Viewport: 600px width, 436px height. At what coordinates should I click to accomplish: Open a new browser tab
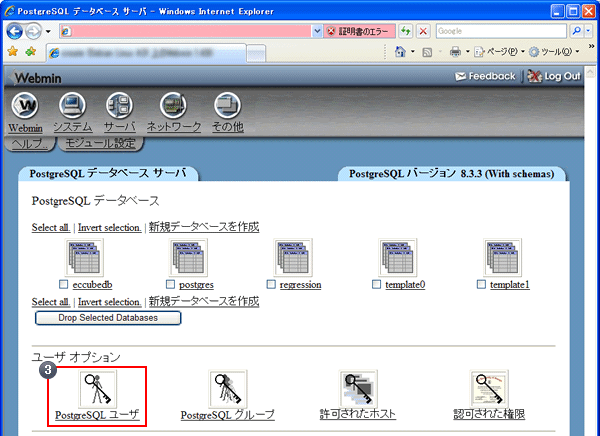click(x=256, y=54)
